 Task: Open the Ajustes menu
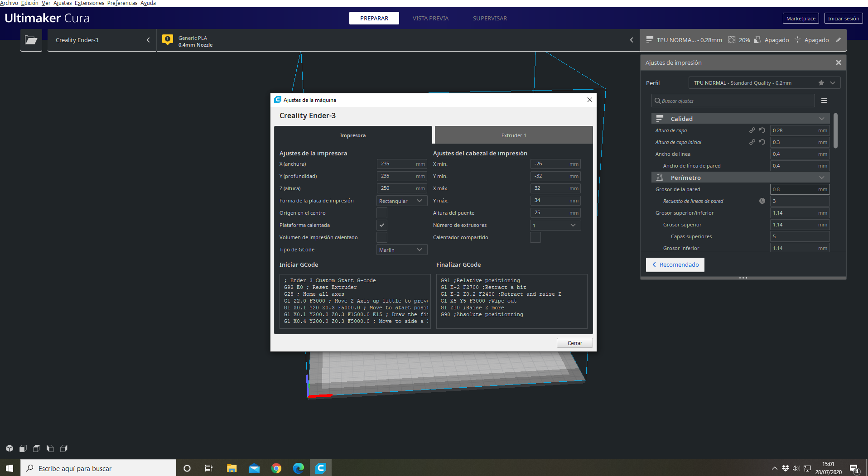(x=63, y=3)
